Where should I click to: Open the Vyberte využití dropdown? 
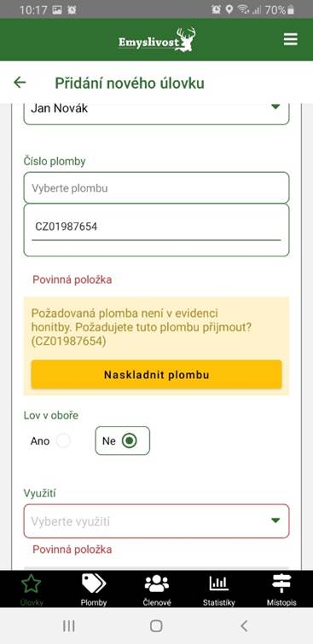[157, 521]
